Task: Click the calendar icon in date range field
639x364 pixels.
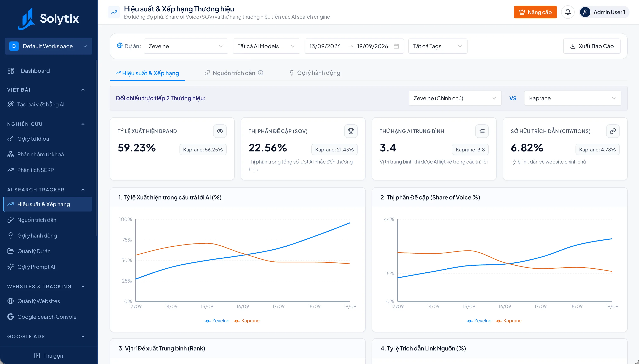Action: point(396,46)
